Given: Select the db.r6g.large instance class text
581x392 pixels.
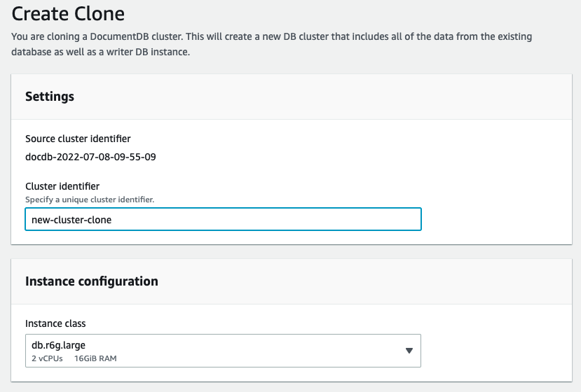Looking at the screenshot, I should point(59,345).
